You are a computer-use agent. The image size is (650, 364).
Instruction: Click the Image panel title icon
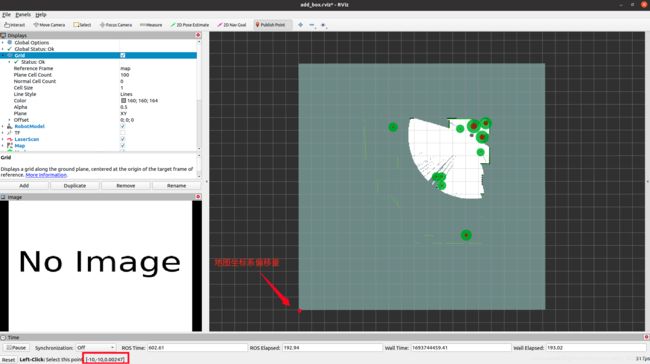[3, 197]
